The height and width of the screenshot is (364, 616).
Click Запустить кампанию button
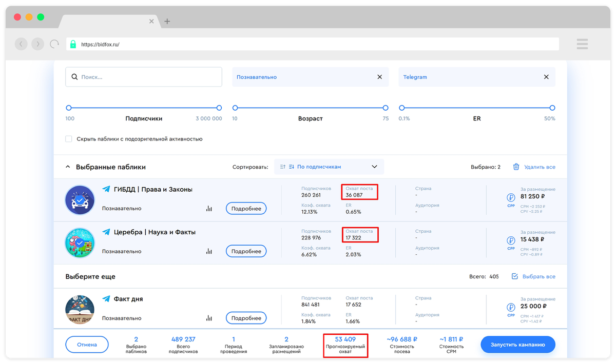tap(518, 345)
